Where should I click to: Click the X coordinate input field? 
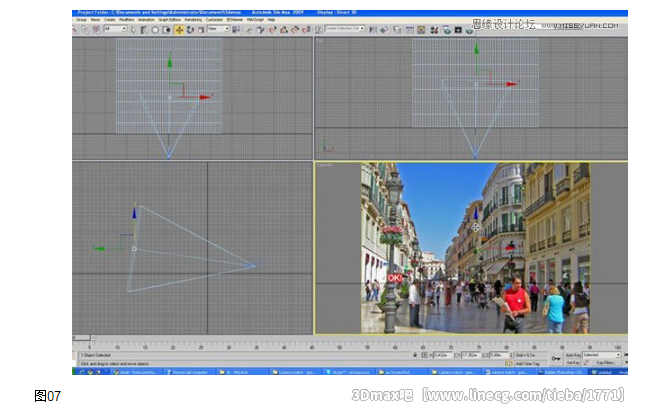443,355
